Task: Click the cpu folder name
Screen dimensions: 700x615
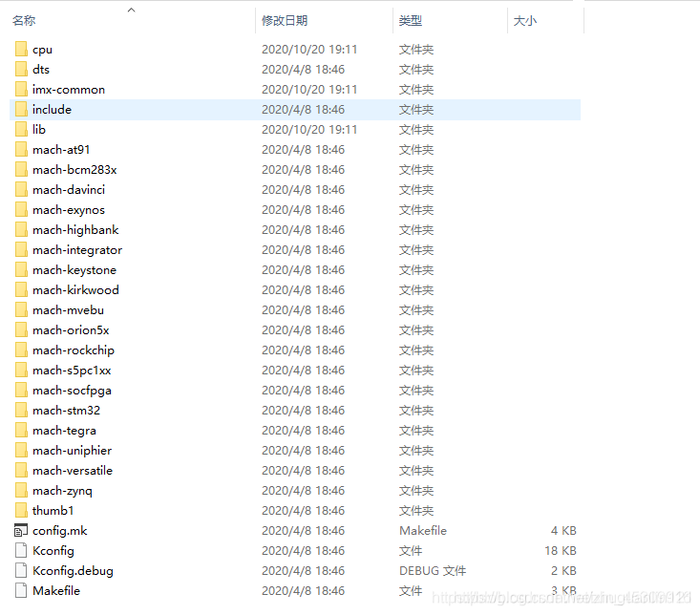Action: coord(42,50)
